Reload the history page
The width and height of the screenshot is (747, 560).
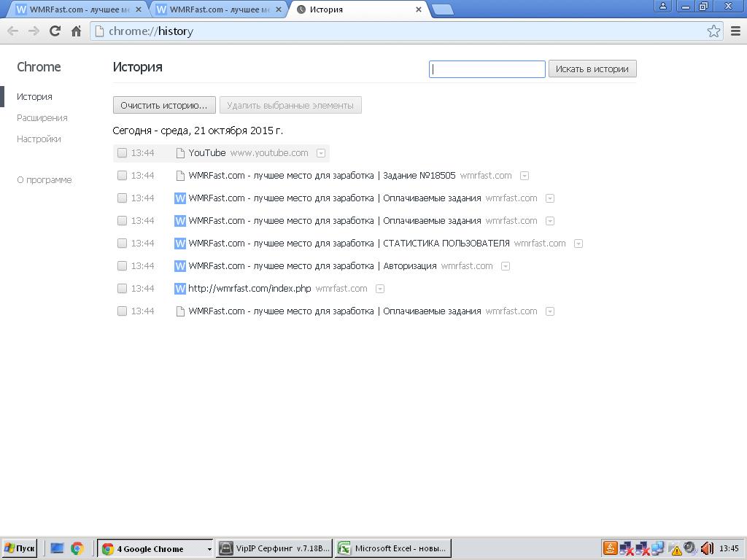(55, 31)
